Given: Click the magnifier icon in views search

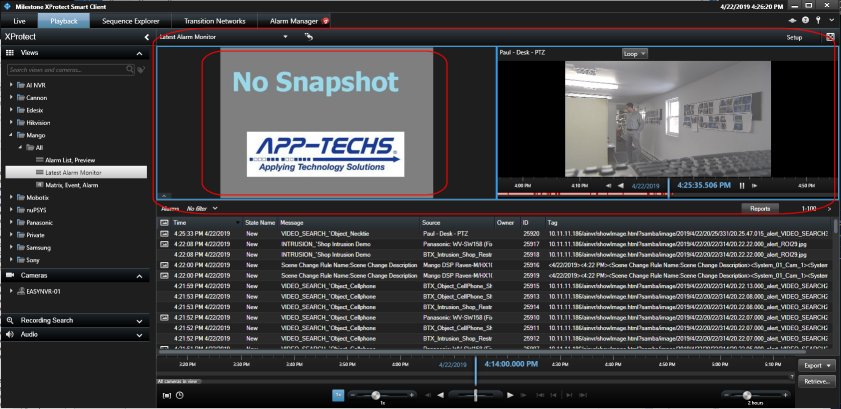Looking at the screenshot, I should [130, 69].
